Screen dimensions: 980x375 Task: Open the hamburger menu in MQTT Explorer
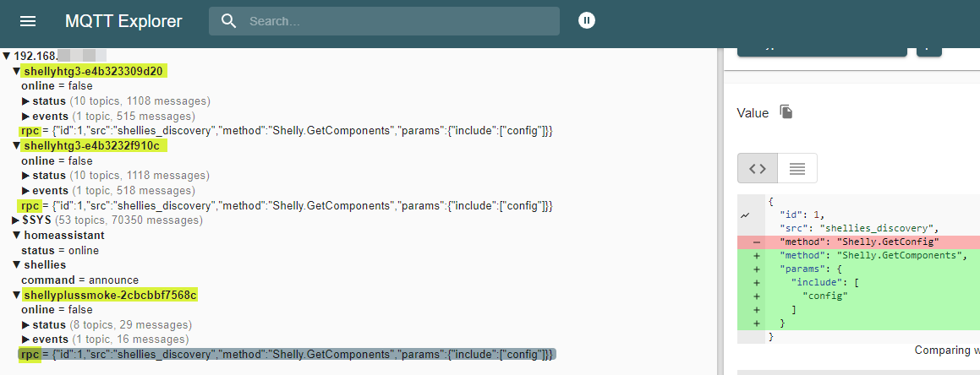pos(28,21)
